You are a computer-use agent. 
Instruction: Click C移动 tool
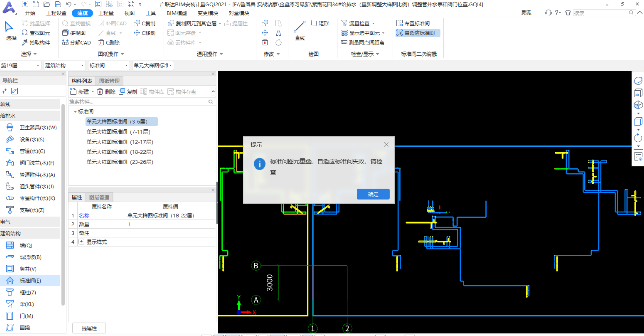(144, 33)
